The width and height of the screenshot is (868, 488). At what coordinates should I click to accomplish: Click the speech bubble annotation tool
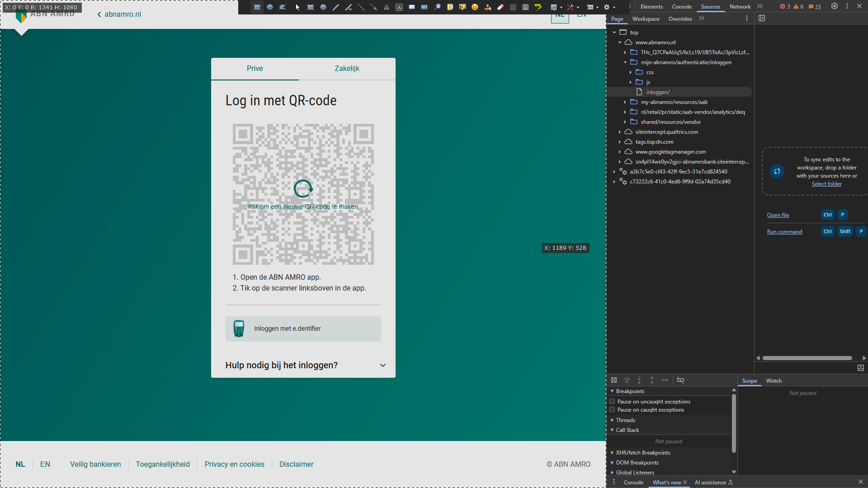[x=412, y=7]
